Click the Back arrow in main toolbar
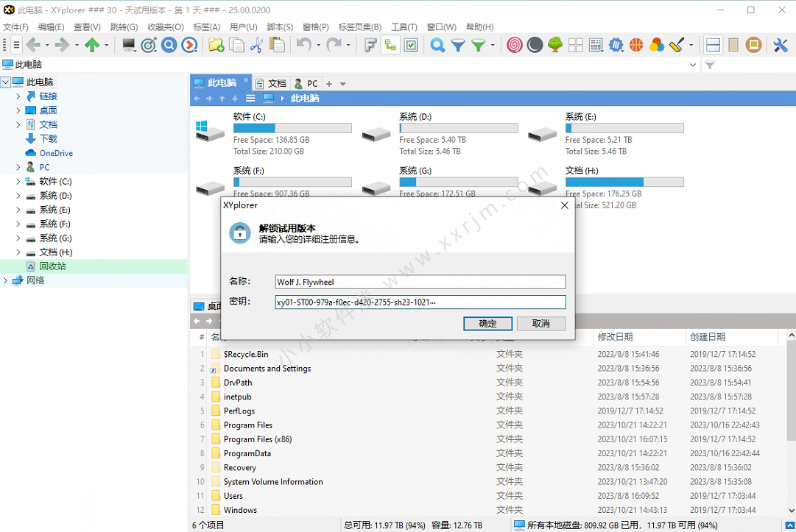Viewport: 796px width, 532px height. coord(33,45)
